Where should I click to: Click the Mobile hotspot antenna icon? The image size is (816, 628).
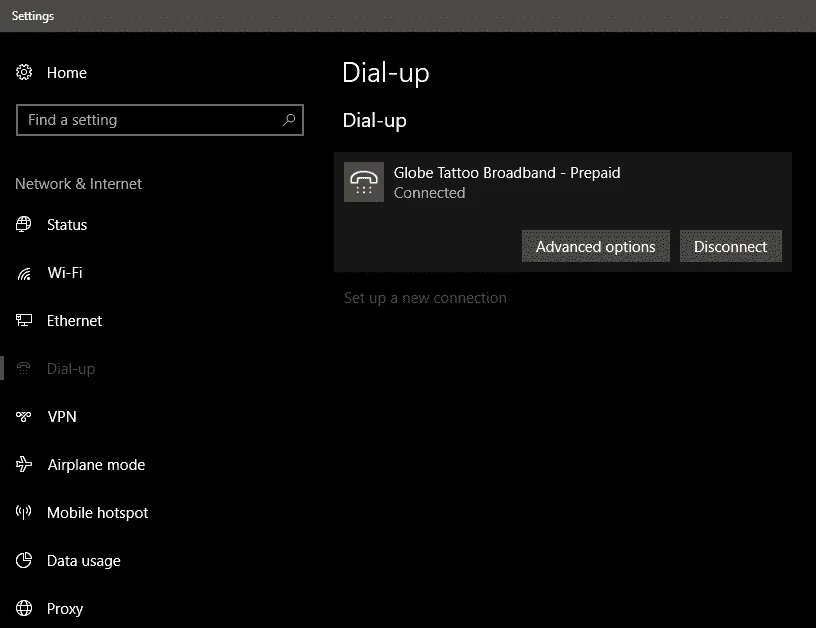point(23,512)
